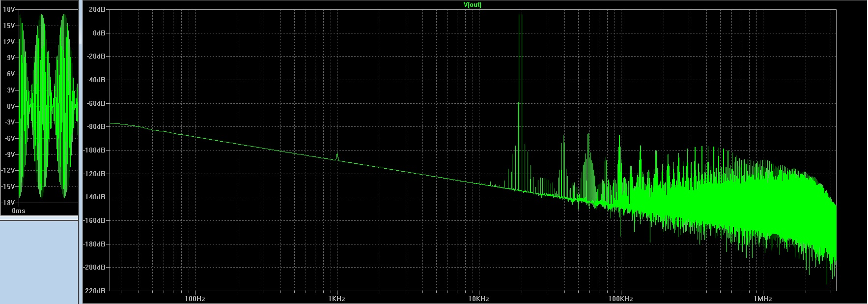Click the 100Hz frequency label
This screenshot has width=868, height=304.
[195, 299]
